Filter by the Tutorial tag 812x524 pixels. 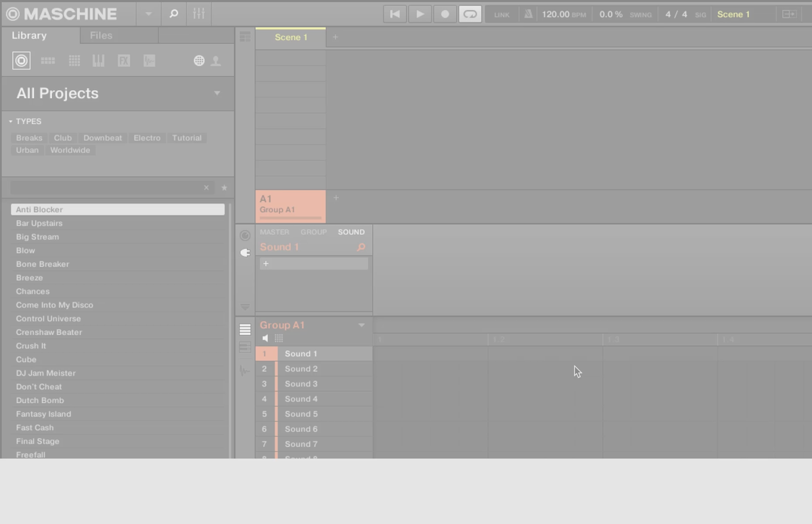click(187, 138)
